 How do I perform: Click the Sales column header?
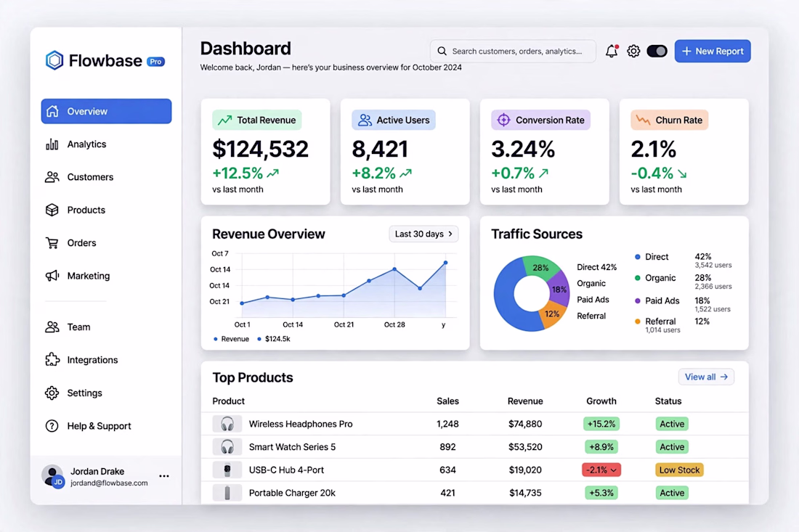click(448, 401)
